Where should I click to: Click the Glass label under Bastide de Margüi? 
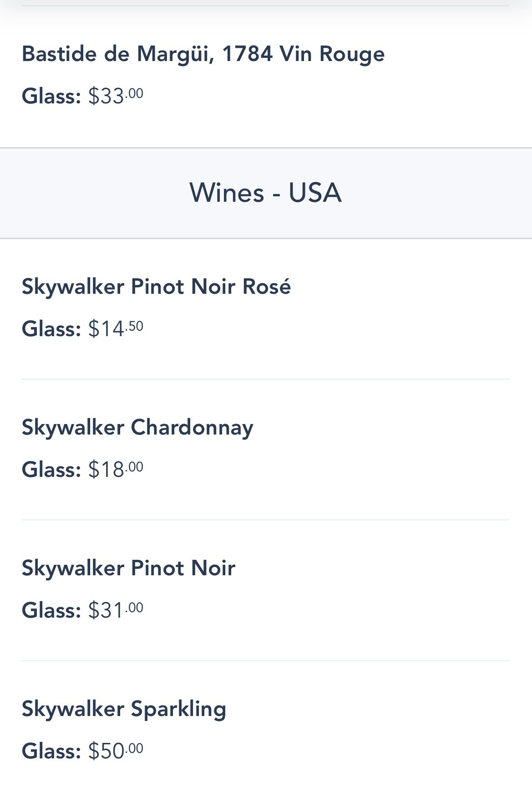[x=51, y=96]
